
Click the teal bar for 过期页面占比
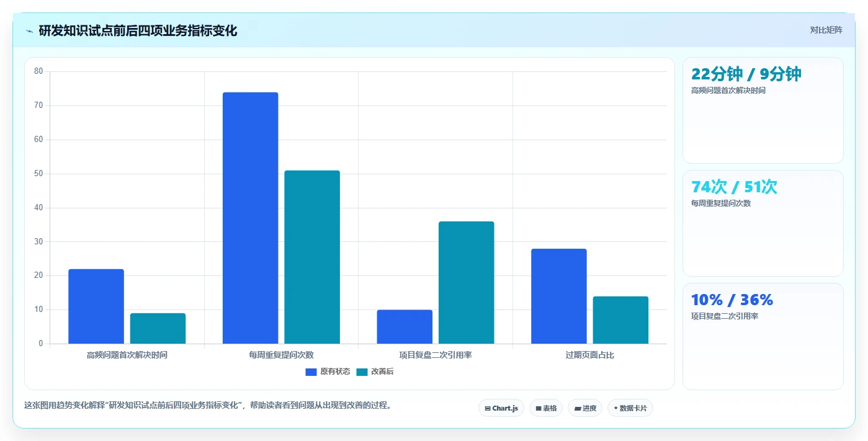point(620,320)
